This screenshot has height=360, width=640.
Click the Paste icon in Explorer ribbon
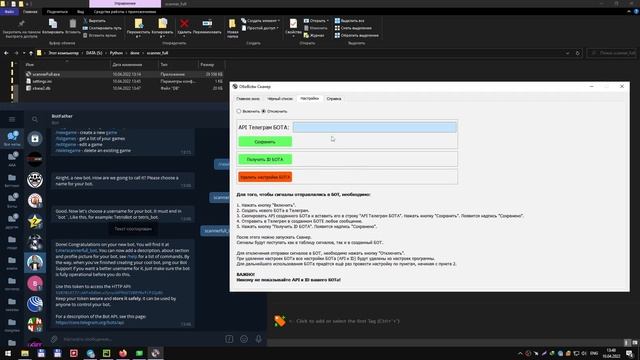[x=73, y=24]
